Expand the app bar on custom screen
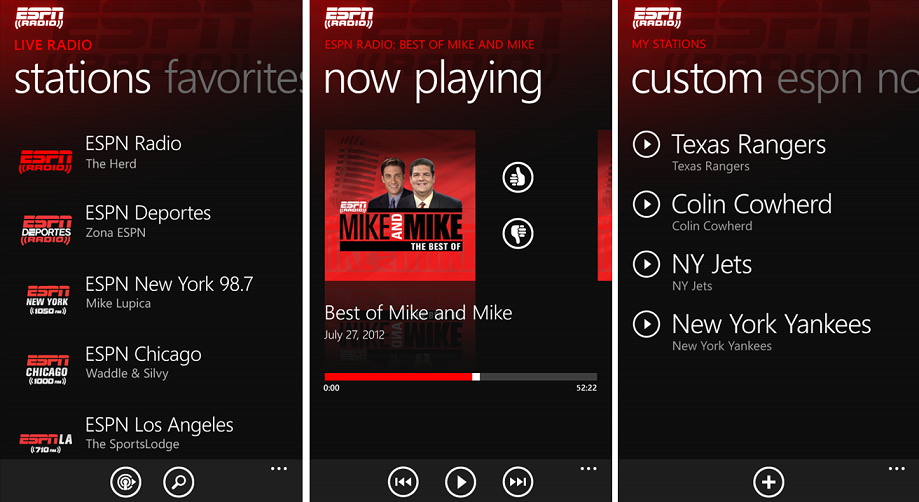 897,469
